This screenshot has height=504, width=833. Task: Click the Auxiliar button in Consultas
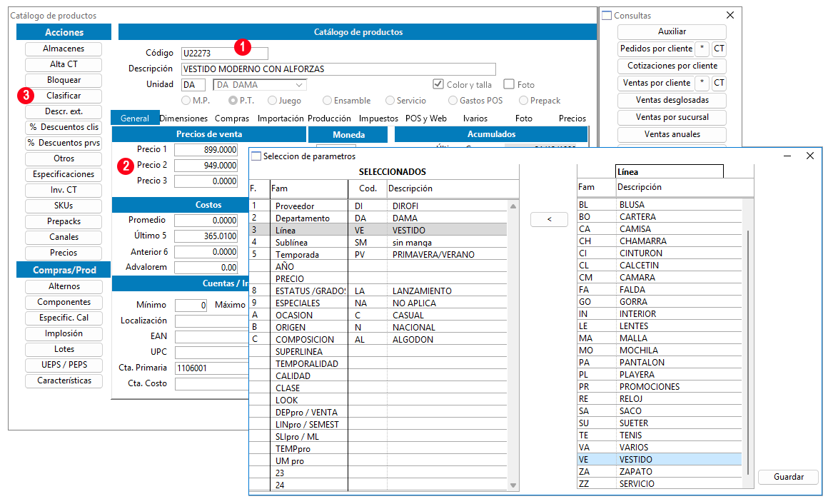tap(672, 31)
